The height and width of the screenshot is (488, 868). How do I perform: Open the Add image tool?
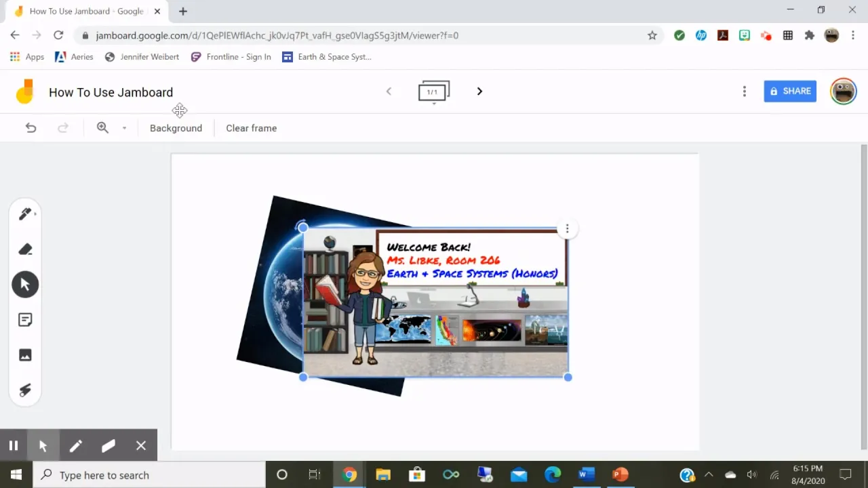coord(25,355)
